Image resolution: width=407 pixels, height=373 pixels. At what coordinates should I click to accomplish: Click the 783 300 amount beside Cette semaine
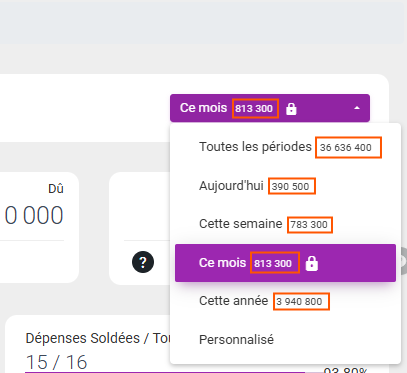coord(310,225)
